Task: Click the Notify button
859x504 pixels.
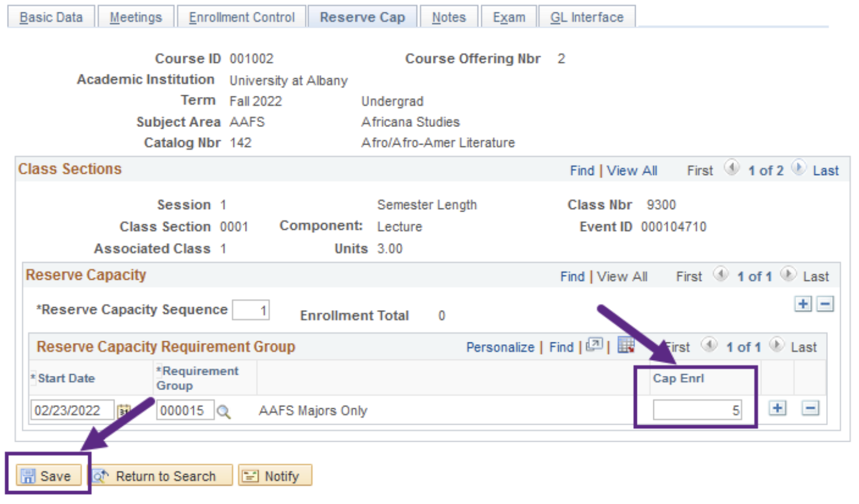Action: 275,476
